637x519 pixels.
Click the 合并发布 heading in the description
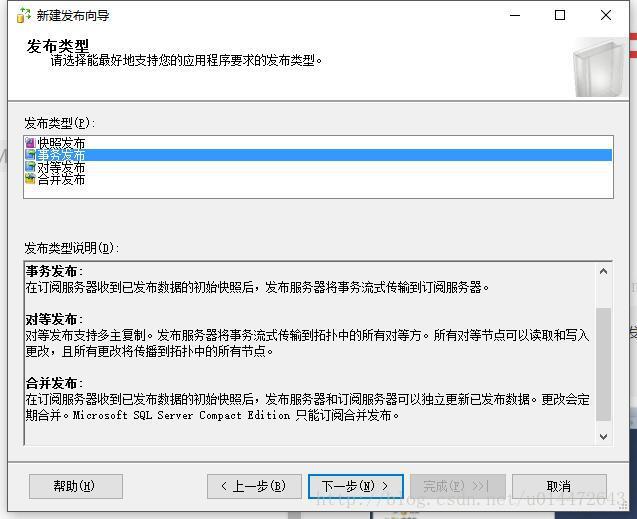tap(52, 383)
